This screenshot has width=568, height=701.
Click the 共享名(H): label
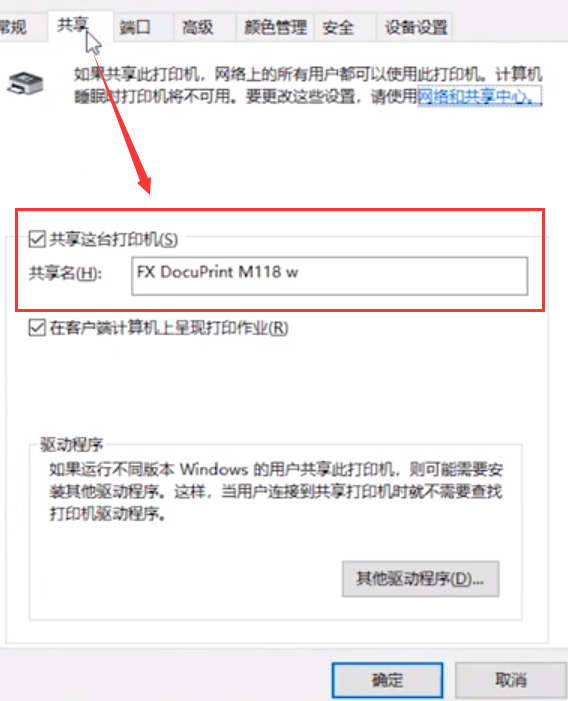65,273
